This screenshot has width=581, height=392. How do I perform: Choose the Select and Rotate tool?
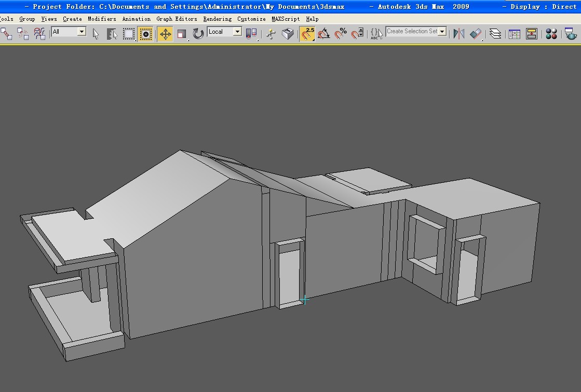point(198,34)
